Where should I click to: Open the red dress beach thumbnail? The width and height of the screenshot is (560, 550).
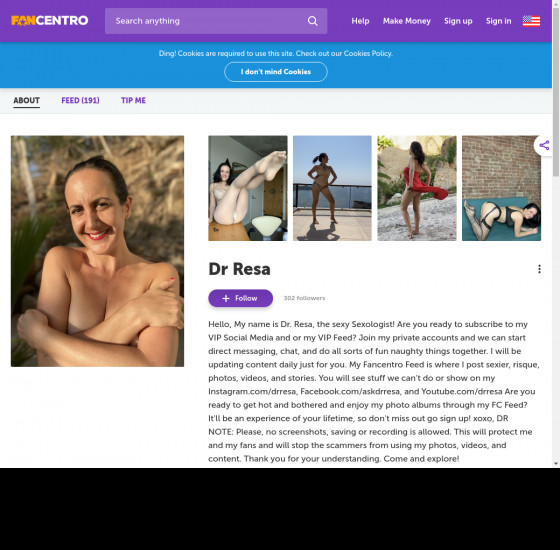pyautogui.click(x=417, y=188)
